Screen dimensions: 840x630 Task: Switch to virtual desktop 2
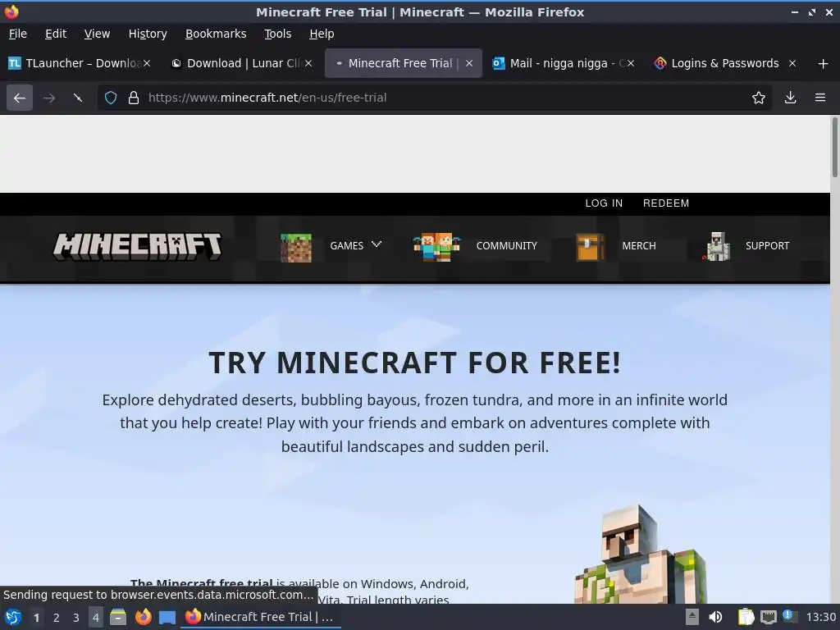coord(57,618)
